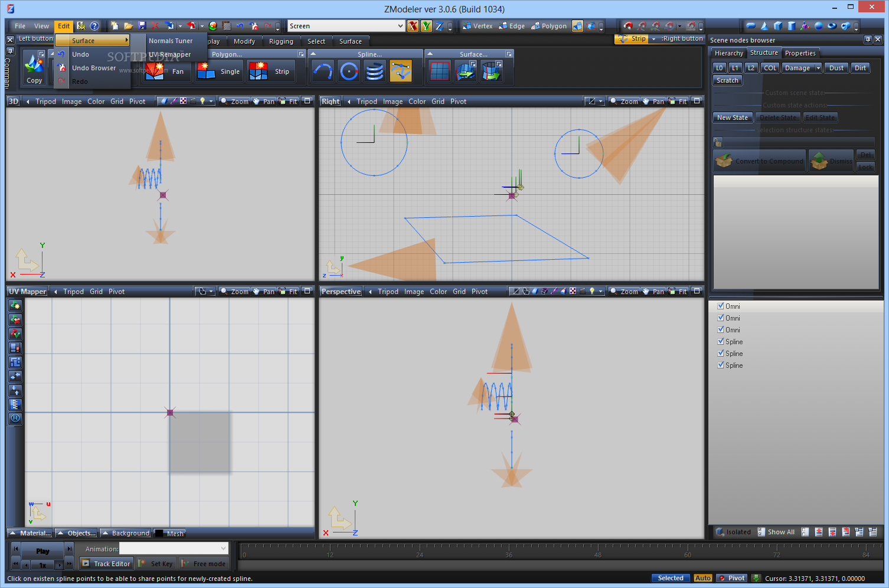Save the scene with the floppy icon
889x588 pixels.
click(x=142, y=26)
